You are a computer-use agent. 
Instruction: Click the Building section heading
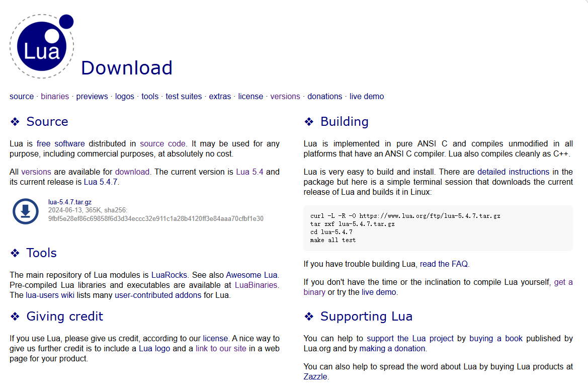(x=344, y=122)
